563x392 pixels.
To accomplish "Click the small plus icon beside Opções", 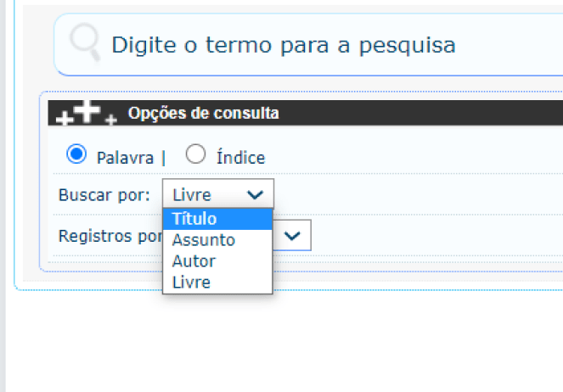I will [110, 120].
